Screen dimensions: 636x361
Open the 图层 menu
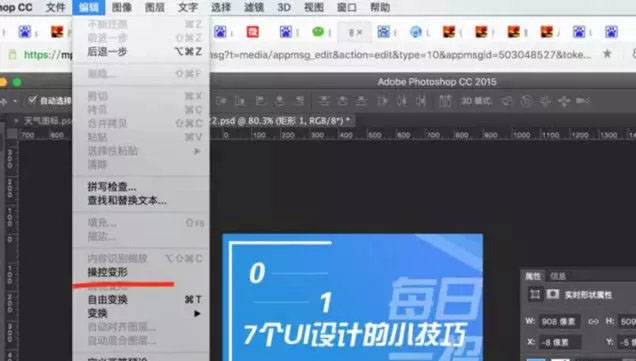coord(155,7)
